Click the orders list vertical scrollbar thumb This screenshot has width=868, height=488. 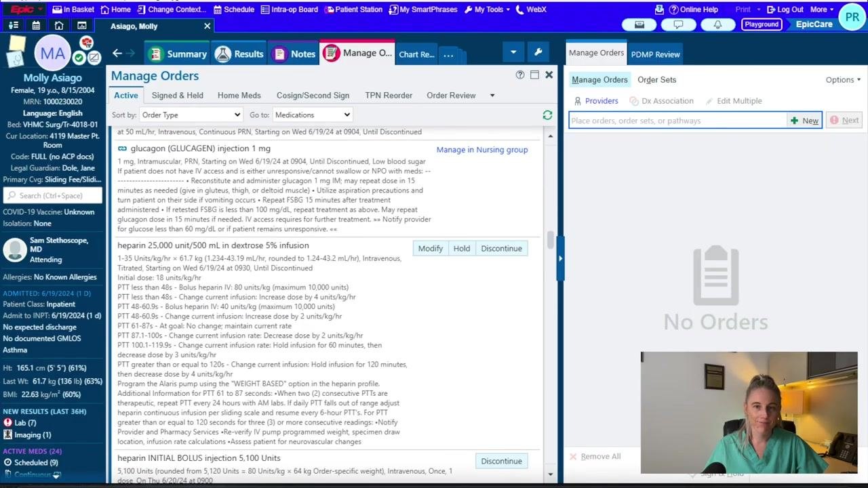point(551,240)
